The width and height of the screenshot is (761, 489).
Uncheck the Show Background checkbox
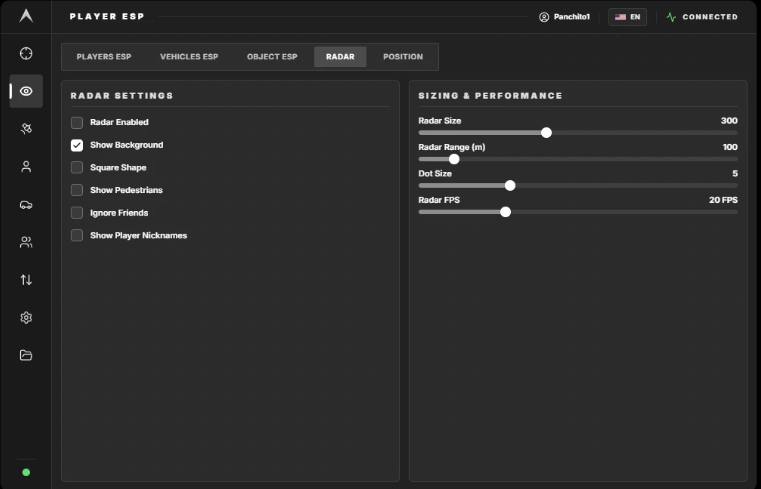(x=77, y=145)
